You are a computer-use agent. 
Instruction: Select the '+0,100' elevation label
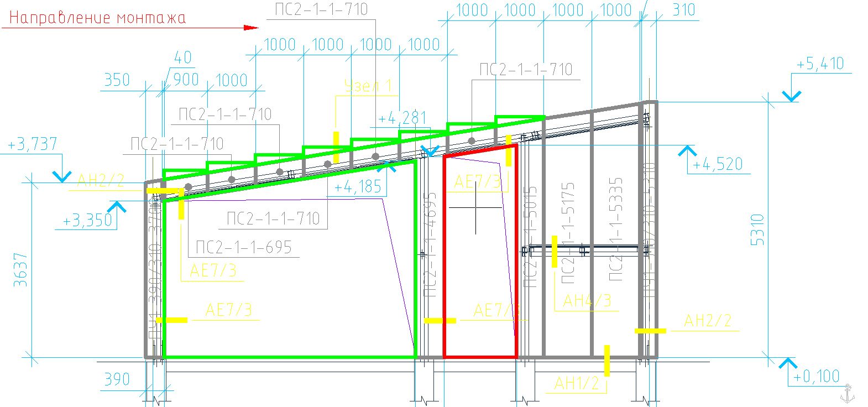click(817, 377)
